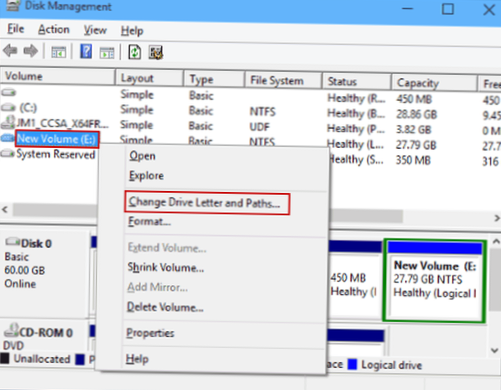The width and height of the screenshot is (501, 390).
Task: Click the disk pane scroll up arrow
Action: click(496, 241)
